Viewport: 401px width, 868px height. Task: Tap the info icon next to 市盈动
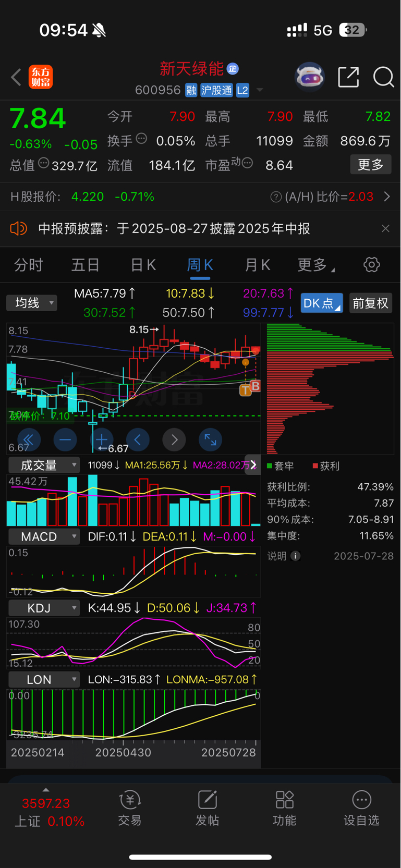(248, 163)
